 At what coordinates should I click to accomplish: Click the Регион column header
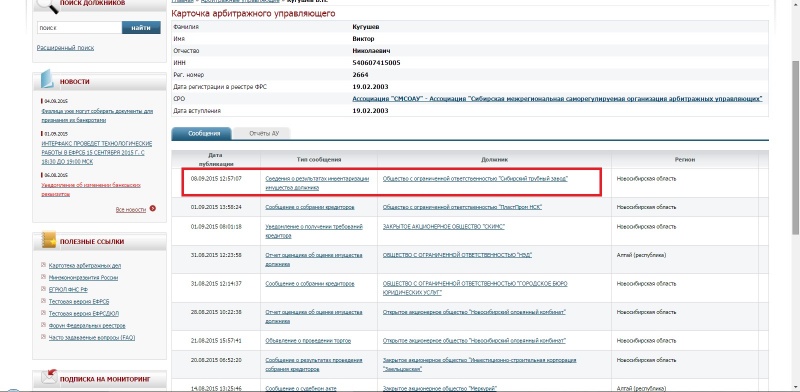coord(685,160)
